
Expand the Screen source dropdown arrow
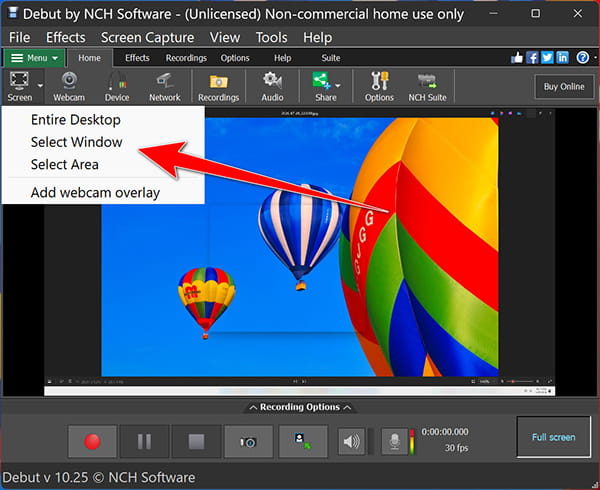pyautogui.click(x=40, y=86)
